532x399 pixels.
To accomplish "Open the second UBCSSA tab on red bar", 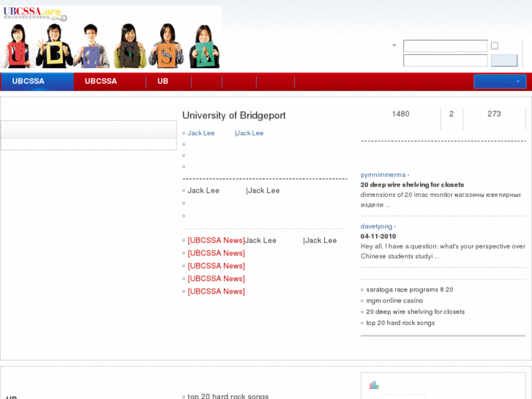I will coord(101,81).
